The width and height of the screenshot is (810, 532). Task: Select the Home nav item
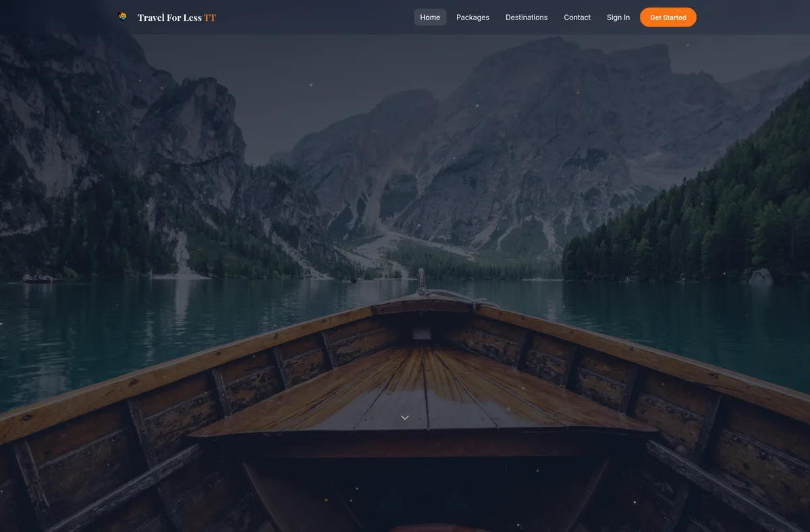pyautogui.click(x=430, y=18)
